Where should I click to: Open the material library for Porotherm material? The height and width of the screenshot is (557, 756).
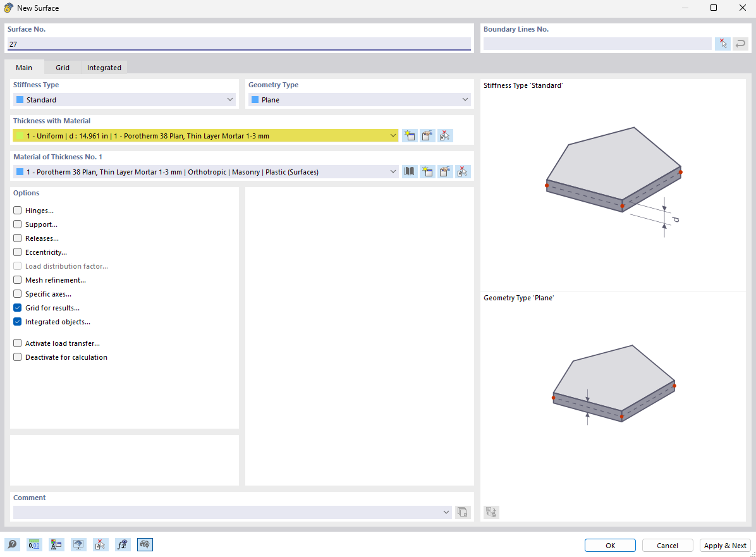409,171
